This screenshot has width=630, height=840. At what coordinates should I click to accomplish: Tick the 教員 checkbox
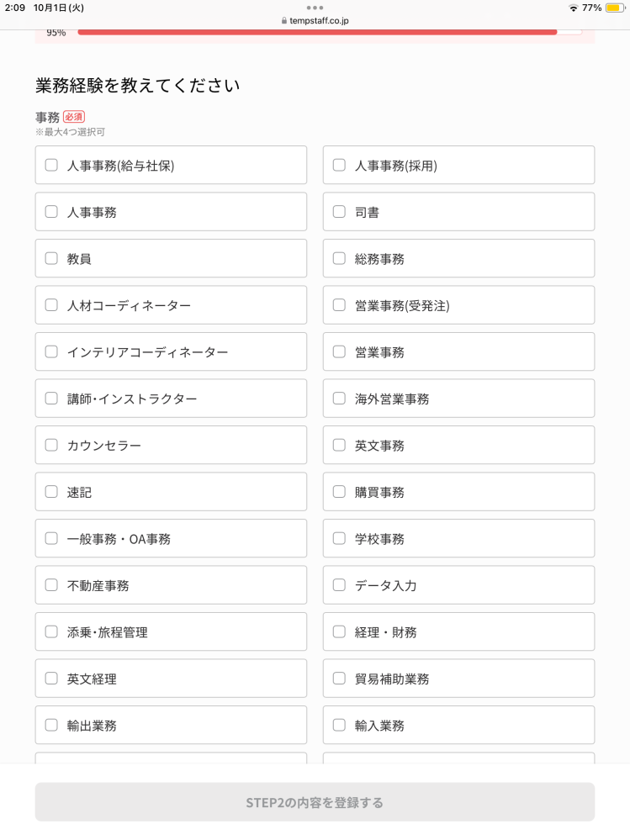(x=51, y=258)
